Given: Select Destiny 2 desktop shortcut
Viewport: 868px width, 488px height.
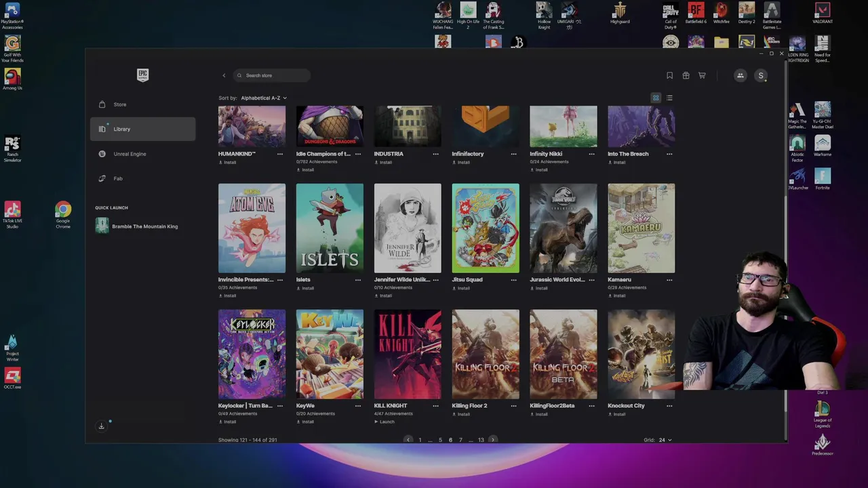Looking at the screenshot, I should pyautogui.click(x=747, y=14).
